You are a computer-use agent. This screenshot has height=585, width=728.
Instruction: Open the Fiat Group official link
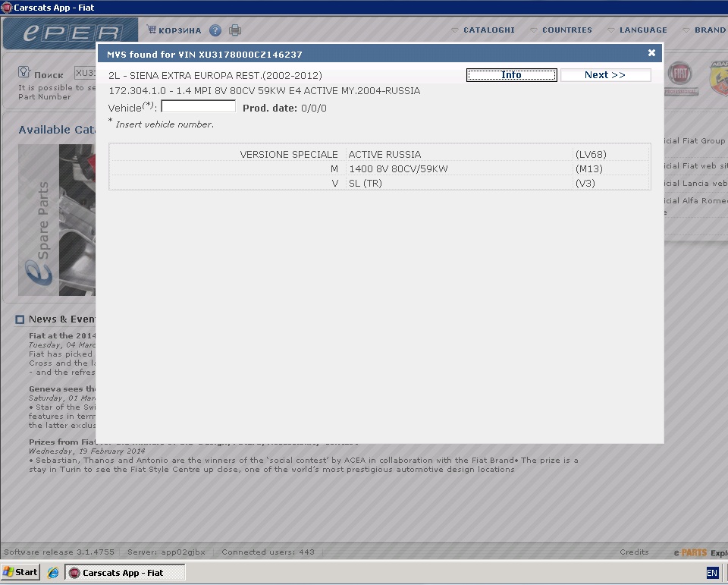(695, 141)
